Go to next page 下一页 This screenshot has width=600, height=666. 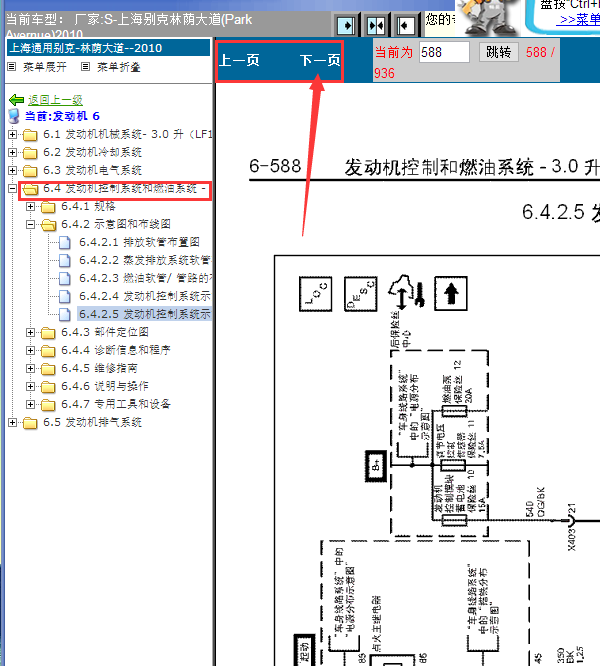coord(320,60)
